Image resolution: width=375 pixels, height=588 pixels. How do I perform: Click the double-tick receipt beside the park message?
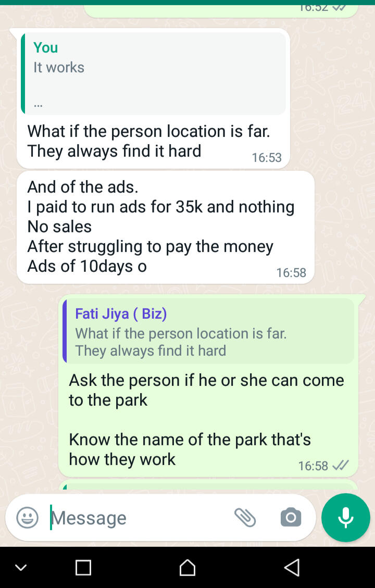tap(340, 465)
